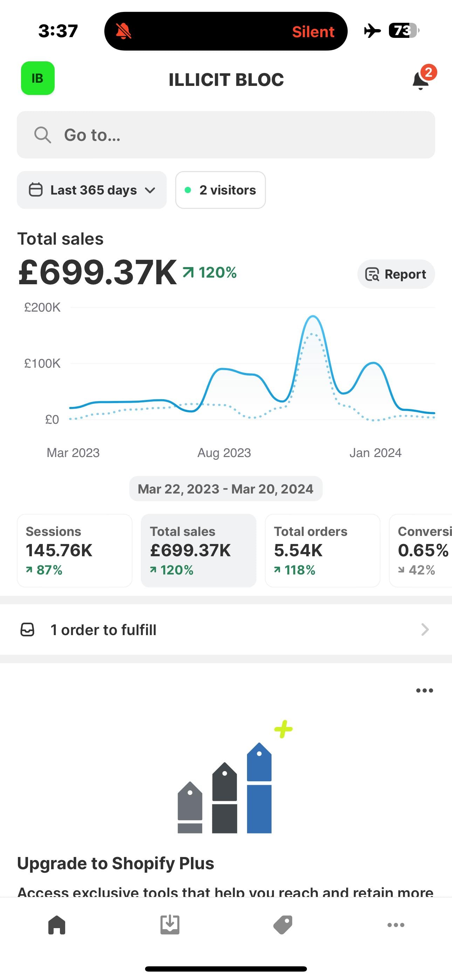This screenshot has width=452, height=980.
Task: Open the notifications bell icon
Action: coord(421,80)
